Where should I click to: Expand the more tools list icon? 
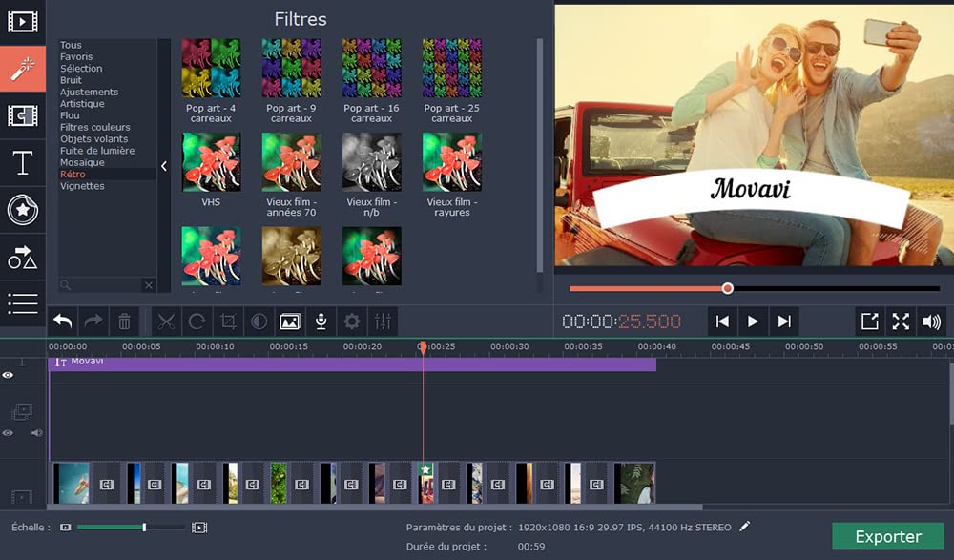coord(22,303)
